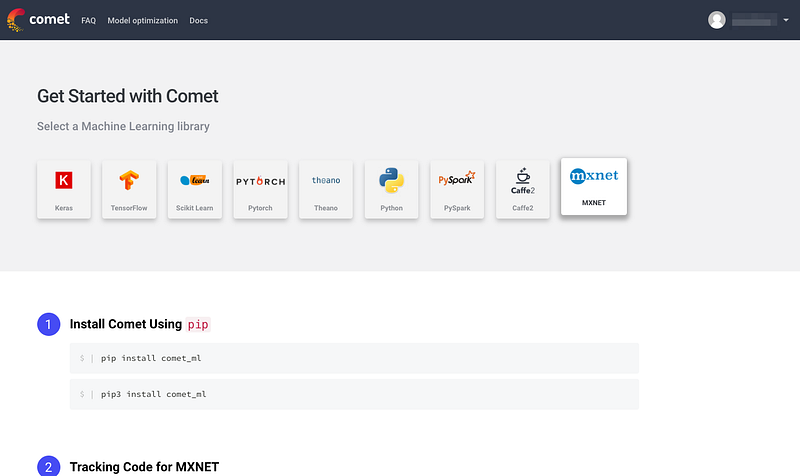Click the pip install comet_ml command
This screenshot has width=800, height=476.
pyautogui.click(x=354, y=358)
